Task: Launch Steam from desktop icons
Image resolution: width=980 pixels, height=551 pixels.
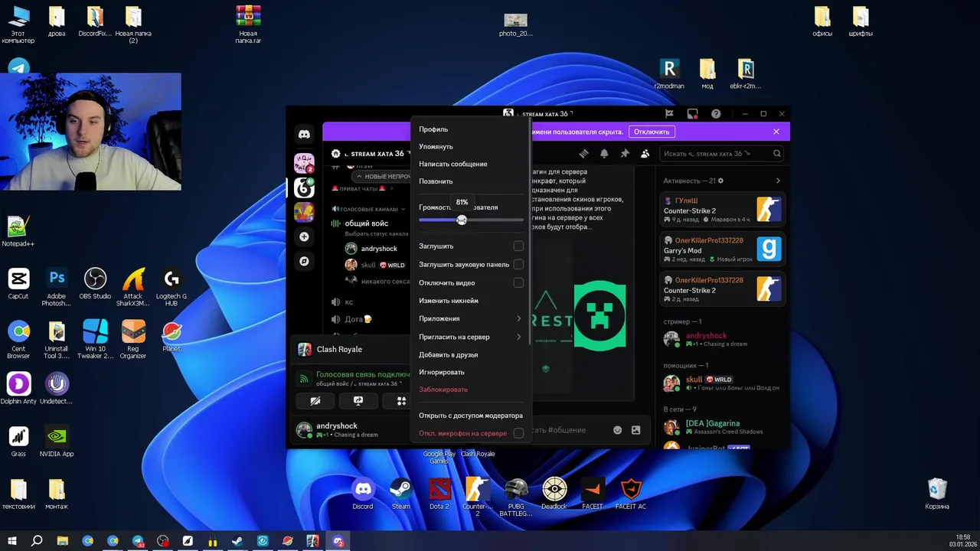Action: [401, 494]
